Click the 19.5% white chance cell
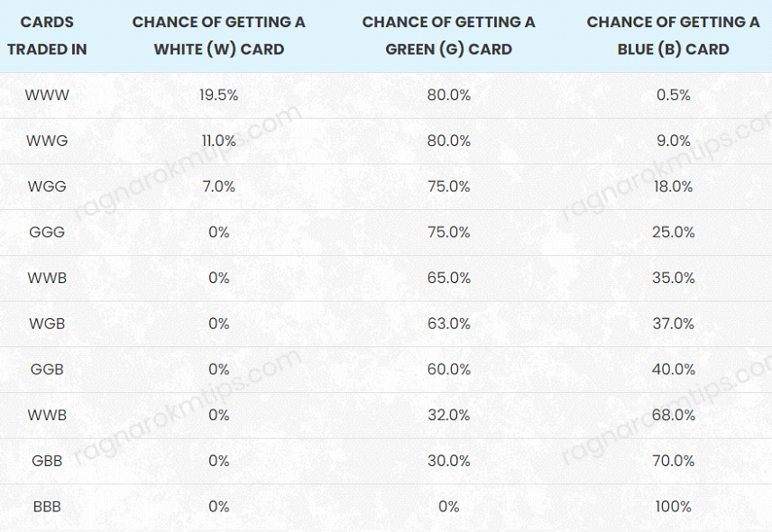This screenshot has width=772, height=532. [x=218, y=95]
